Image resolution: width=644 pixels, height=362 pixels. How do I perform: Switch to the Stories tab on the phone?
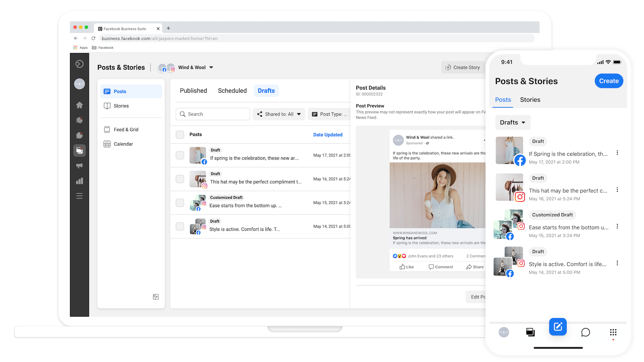point(530,100)
